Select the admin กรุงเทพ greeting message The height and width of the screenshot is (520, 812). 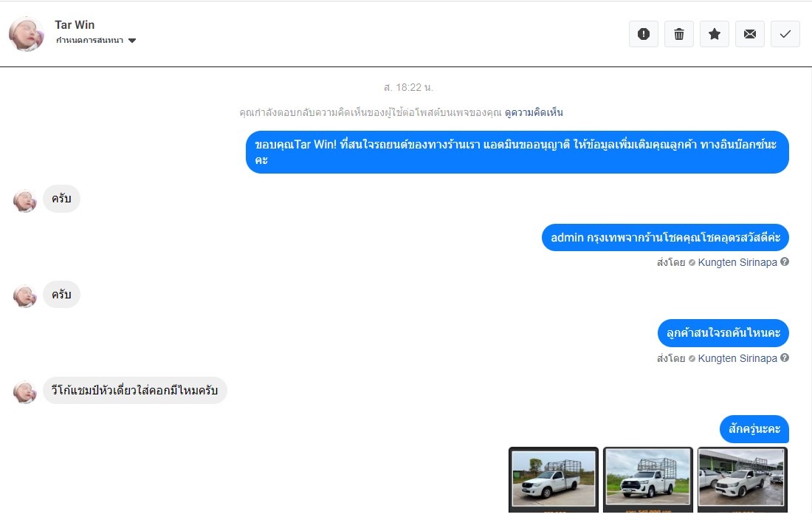pos(665,238)
